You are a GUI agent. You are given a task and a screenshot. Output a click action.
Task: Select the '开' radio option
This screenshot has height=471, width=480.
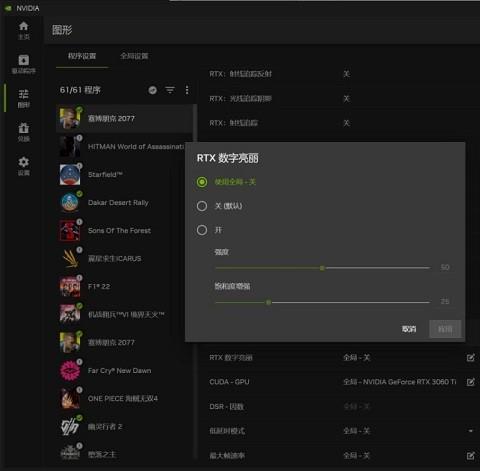tap(202, 230)
